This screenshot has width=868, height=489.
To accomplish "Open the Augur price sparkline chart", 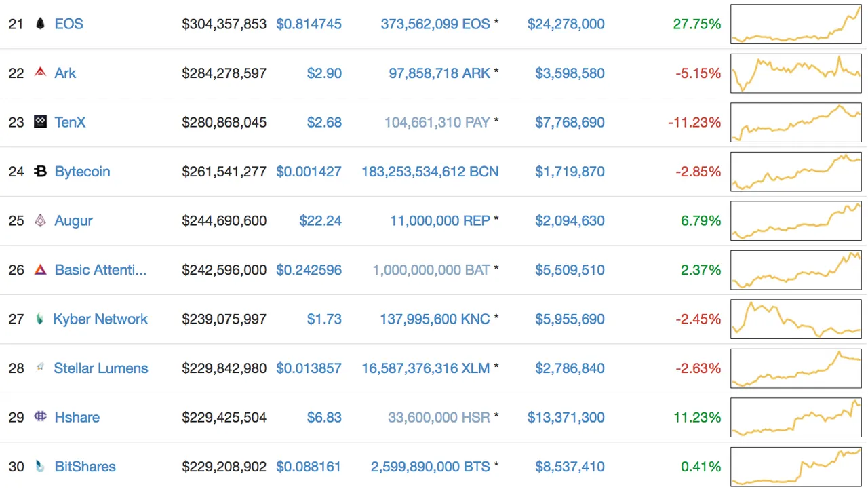I will 796,220.
